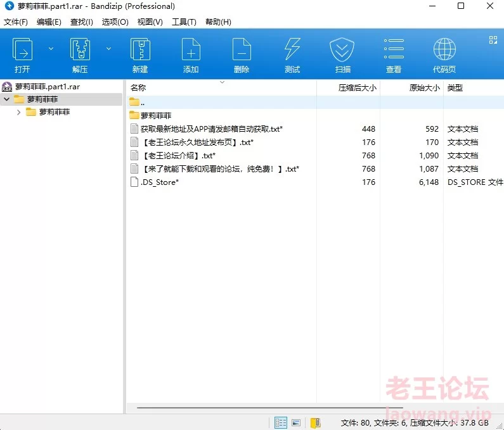The image size is (504, 430).
Task: Open the 视图(V) menu
Action: [x=150, y=22]
